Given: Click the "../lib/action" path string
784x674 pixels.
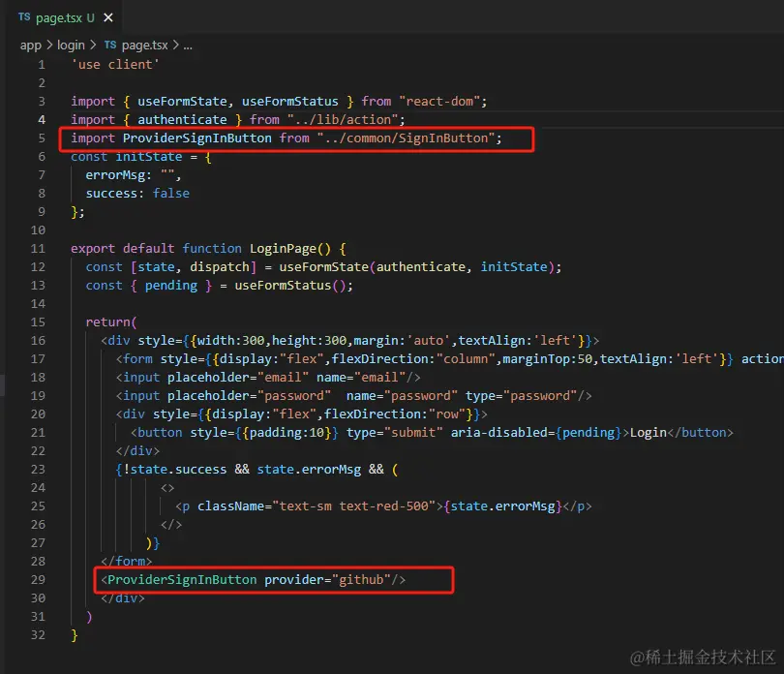Looking at the screenshot, I should [343, 120].
